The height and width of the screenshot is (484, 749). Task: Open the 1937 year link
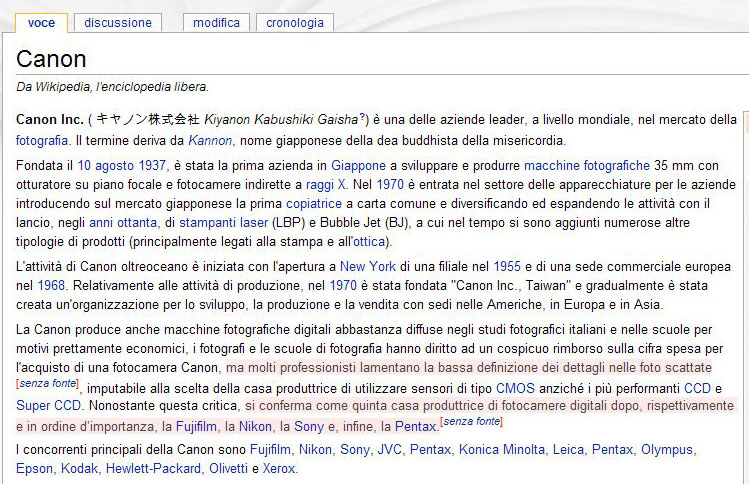152,165
